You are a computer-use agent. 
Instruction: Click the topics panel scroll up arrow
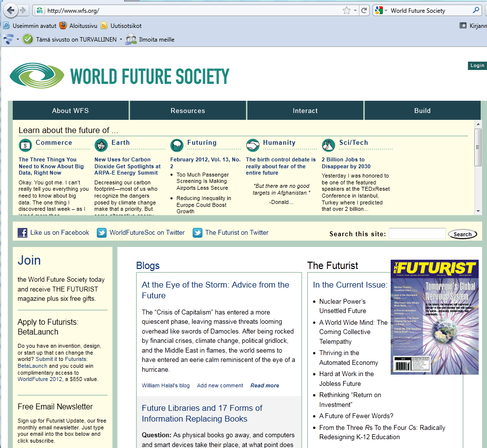(x=478, y=124)
